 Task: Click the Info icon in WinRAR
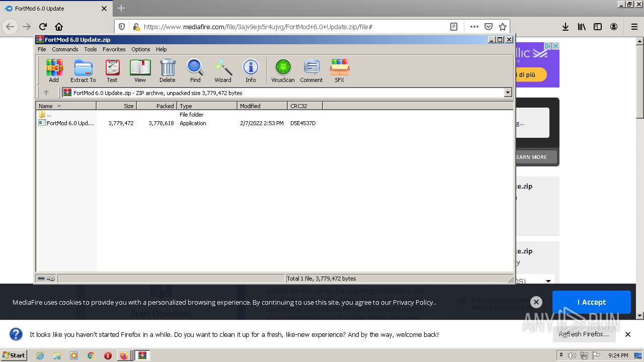pos(251,70)
